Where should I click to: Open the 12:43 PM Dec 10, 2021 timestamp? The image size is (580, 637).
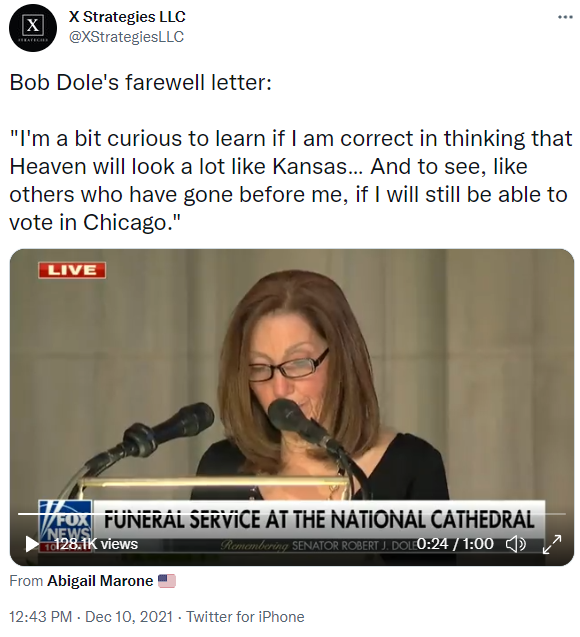(91, 617)
